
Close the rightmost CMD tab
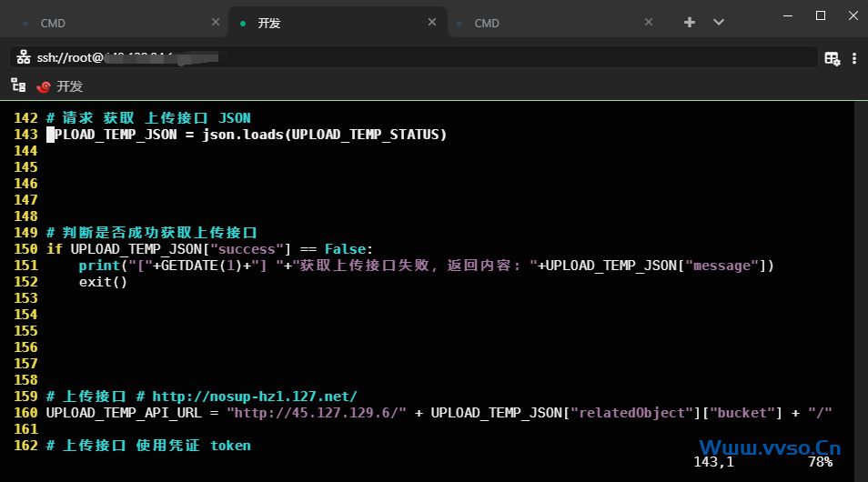click(649, 22)
